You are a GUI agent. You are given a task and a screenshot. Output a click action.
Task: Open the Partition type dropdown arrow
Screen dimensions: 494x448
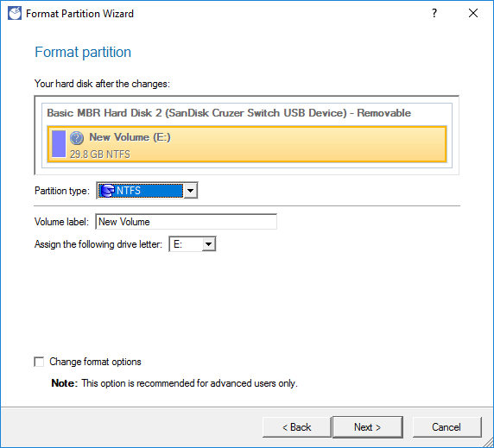click(190, 191)
